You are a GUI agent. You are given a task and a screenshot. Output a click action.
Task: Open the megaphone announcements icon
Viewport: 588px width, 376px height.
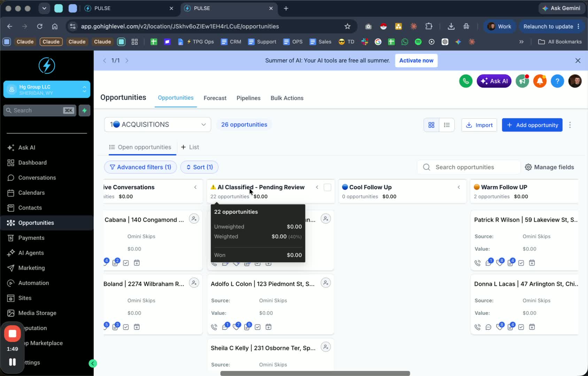click(522, 81)
